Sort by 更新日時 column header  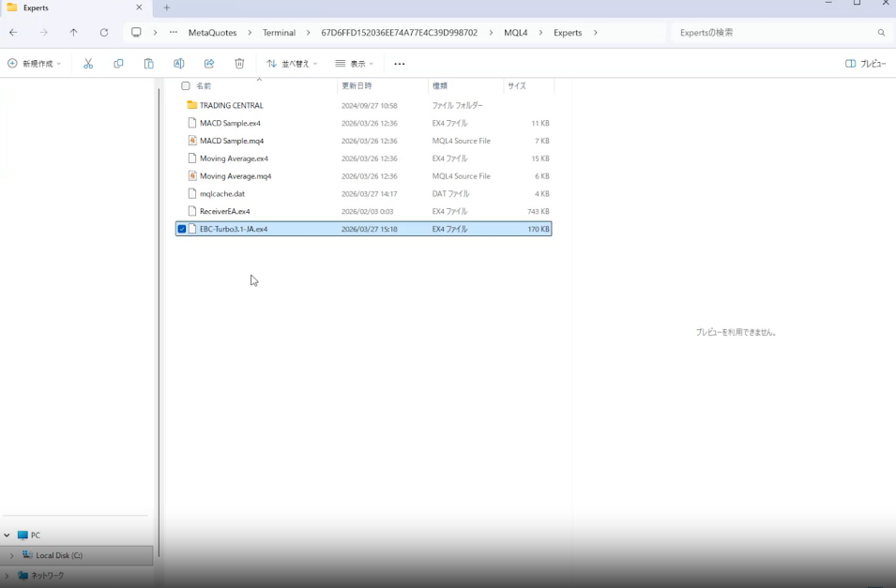pos(357,85)
